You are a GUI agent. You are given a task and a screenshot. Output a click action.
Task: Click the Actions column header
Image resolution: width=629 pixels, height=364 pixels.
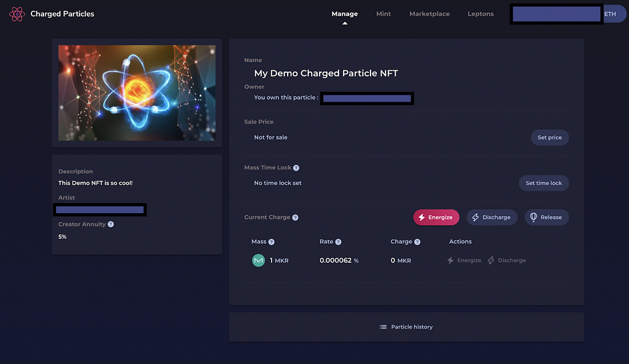460,242
